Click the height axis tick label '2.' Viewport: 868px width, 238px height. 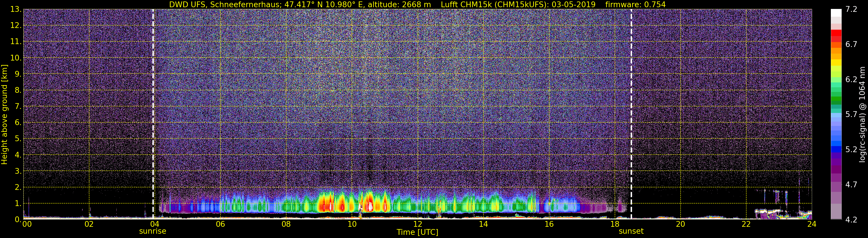click(x=18, y=188)
